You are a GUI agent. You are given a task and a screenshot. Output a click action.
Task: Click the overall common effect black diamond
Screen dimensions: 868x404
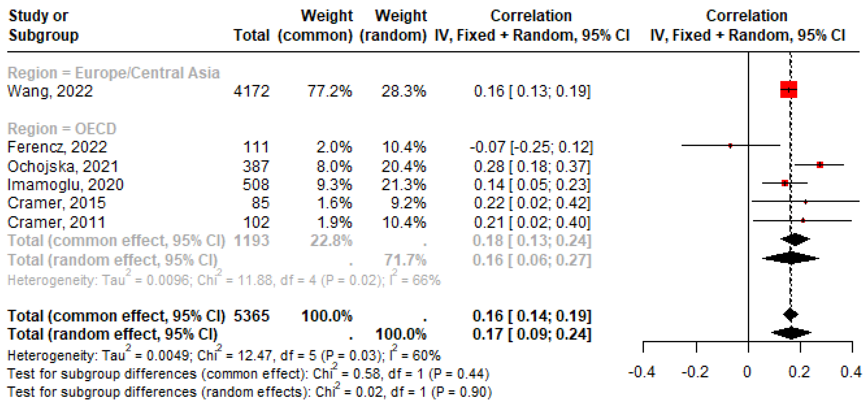[x=791, y=314]
